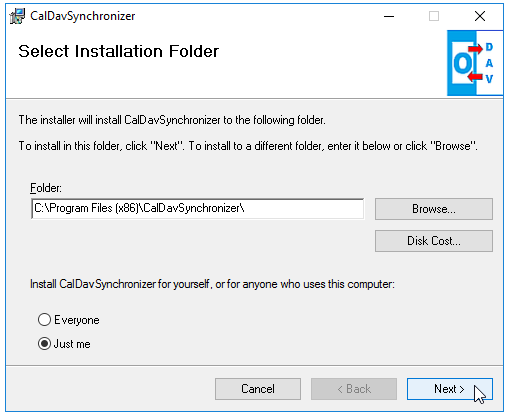Image resolution: width=507 pixels, height=415 pixels.
Task: Close the CalDavSynchronizer installer window
Action: point(480,16)
